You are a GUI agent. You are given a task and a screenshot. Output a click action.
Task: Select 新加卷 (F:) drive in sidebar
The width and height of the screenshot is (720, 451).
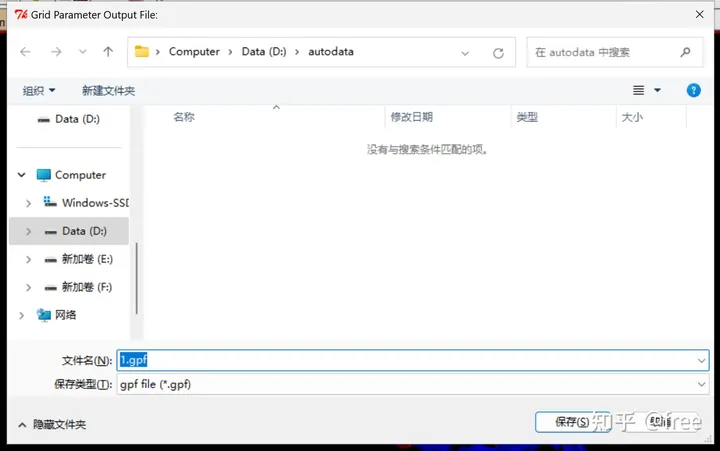click(x=86, y=287)
